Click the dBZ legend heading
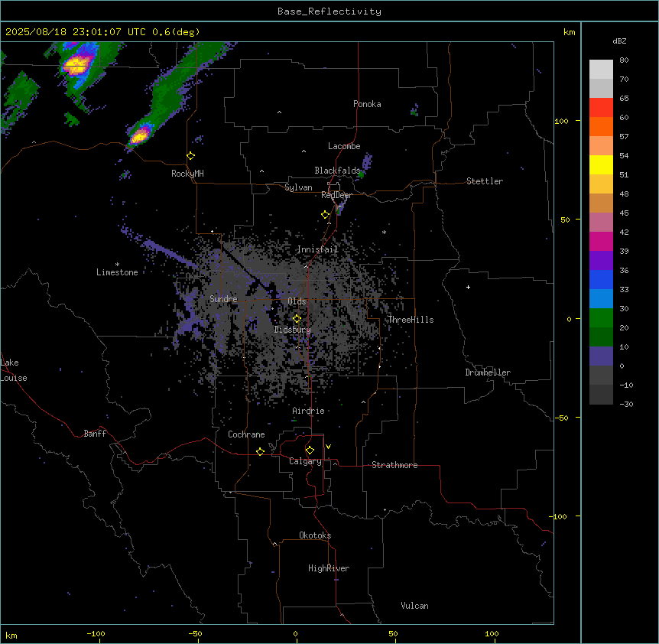 (619, 41)
